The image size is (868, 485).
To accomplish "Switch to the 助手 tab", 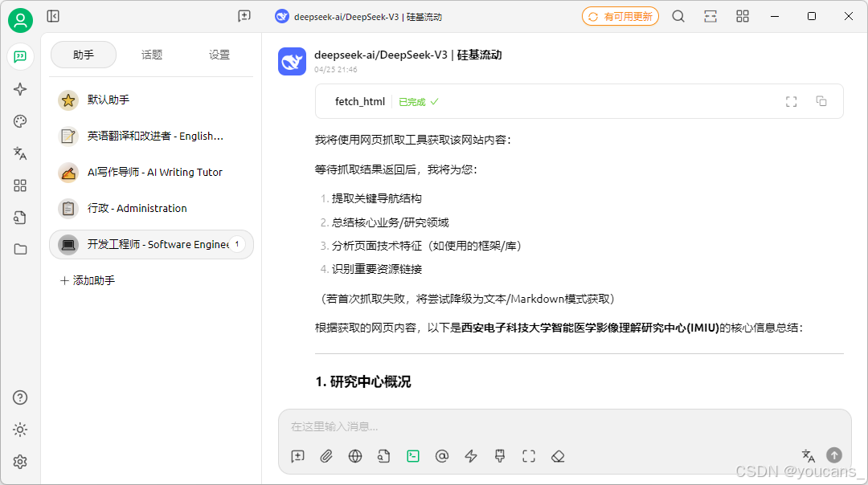I will click(x=84, y=55).
